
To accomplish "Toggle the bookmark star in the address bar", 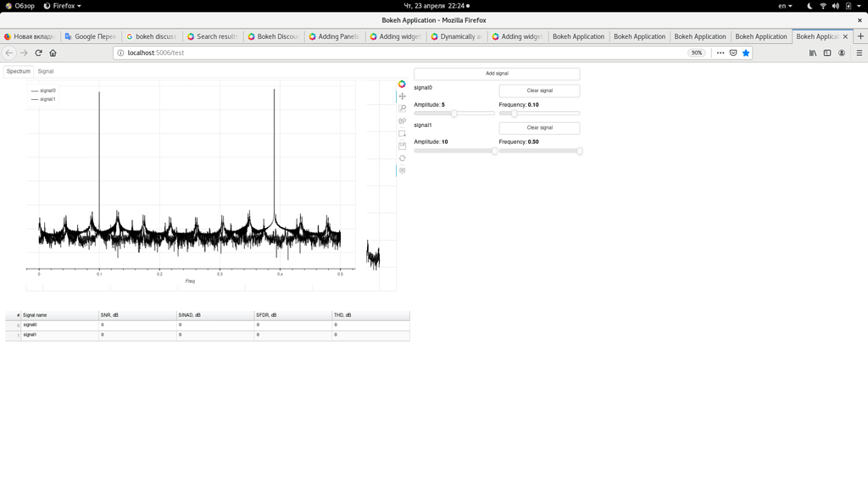I will (x=745, y=53).
